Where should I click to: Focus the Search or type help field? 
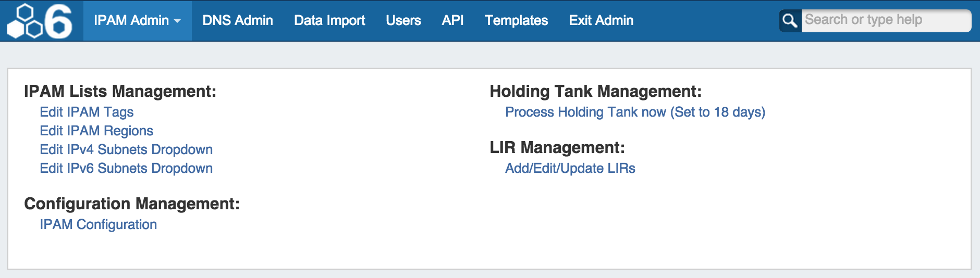pos(885,20)
